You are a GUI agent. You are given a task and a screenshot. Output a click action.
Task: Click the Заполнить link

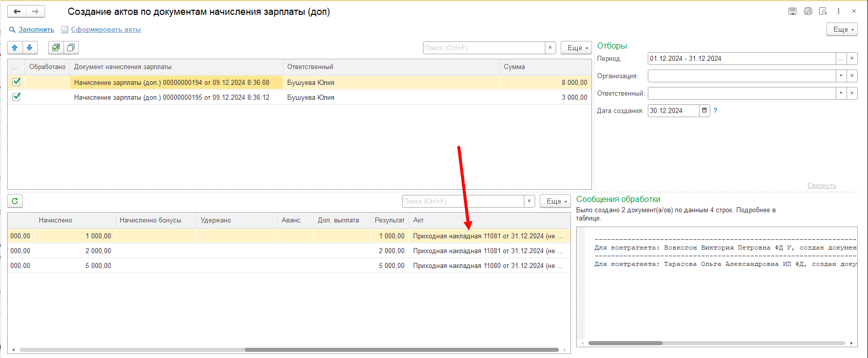click(36, 30)
